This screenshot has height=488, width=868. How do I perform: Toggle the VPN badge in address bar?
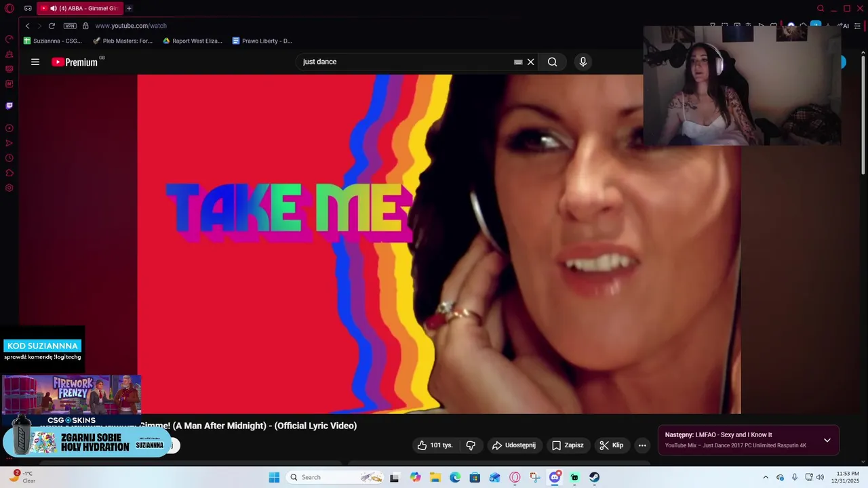[x=70, y=26]
